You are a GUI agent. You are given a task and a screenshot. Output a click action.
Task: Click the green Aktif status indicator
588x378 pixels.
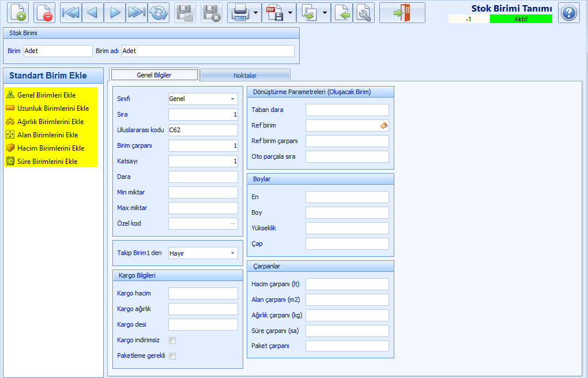[x=521, y=19]
